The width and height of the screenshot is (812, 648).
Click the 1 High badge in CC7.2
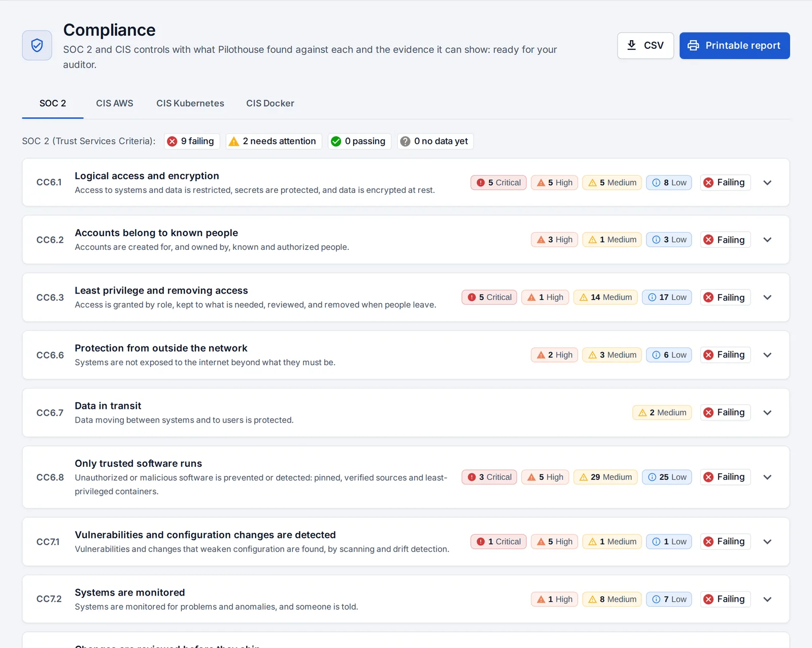pos(554,599)
